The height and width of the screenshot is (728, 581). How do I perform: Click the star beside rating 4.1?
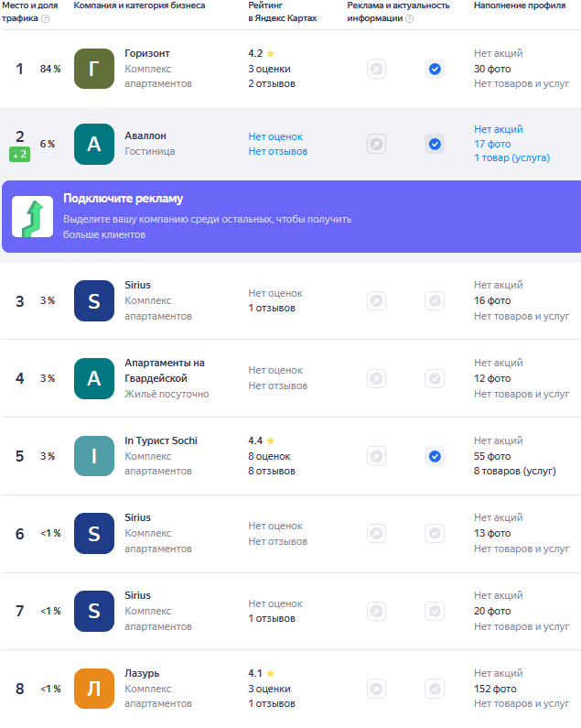coord(271,673)
